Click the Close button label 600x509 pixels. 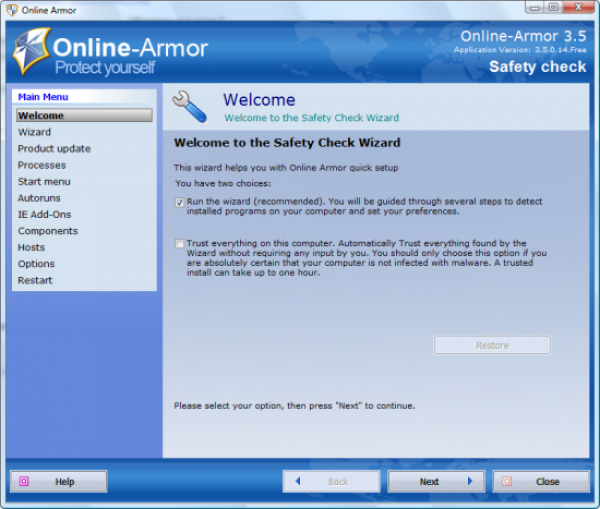(x=548, y=481)
